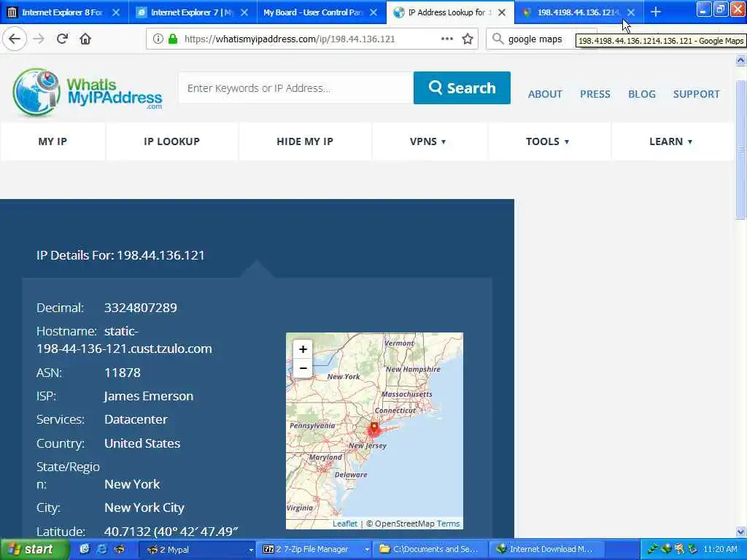Close the IP Address Lookup tab
The height and width of the screenshot is (560, 747).
tap(502, 12)
